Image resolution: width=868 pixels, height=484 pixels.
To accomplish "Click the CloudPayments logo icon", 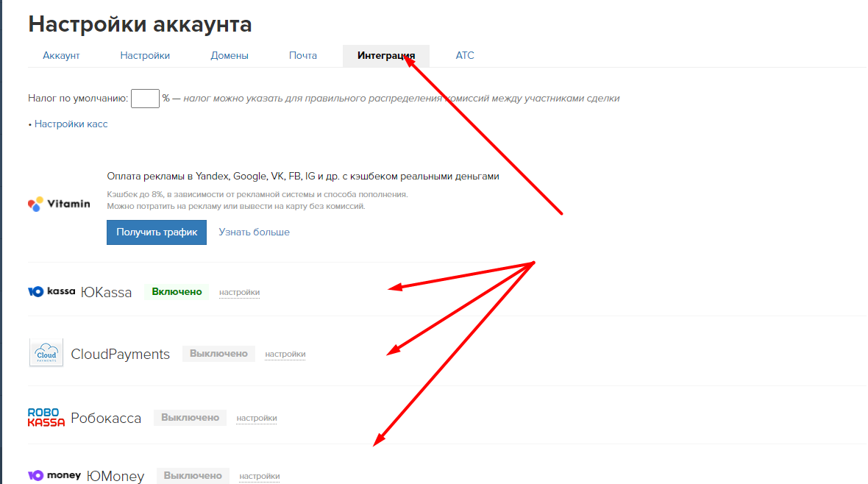I will 46,352.
